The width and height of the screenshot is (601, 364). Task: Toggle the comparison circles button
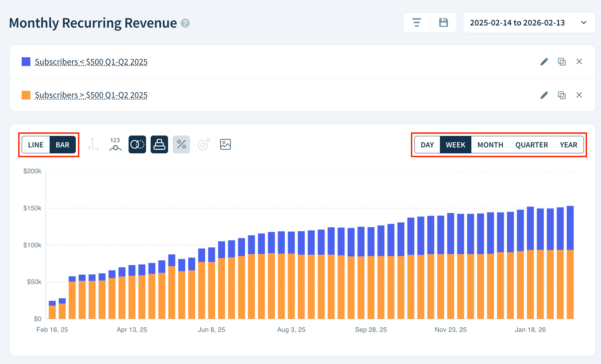(x=137, y=144)
